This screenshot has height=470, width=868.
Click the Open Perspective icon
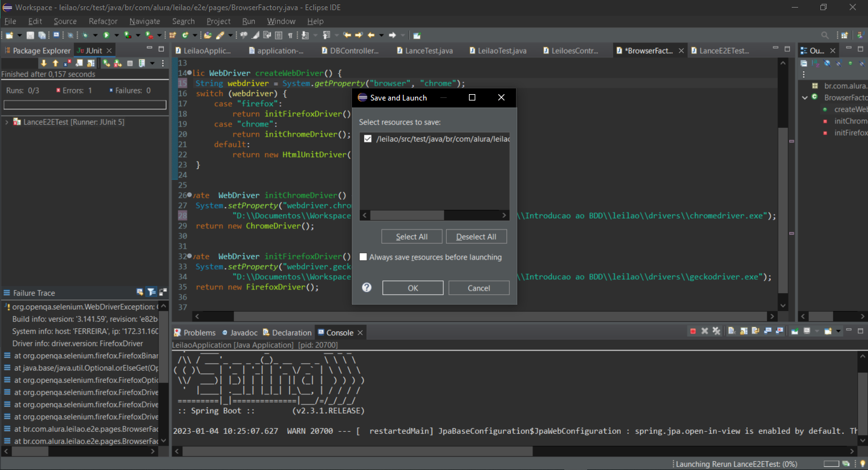click(x=844, y=35)
